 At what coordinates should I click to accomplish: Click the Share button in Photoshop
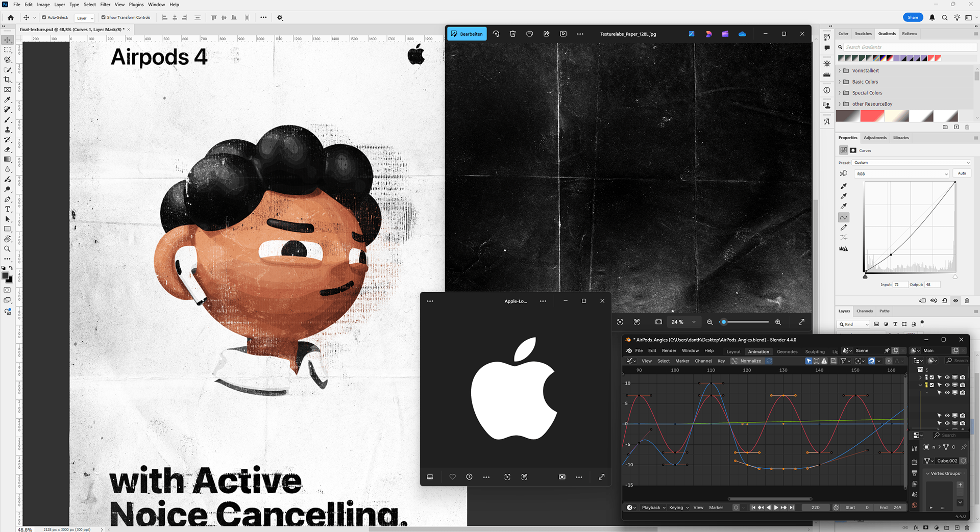(x=913, y=17)
